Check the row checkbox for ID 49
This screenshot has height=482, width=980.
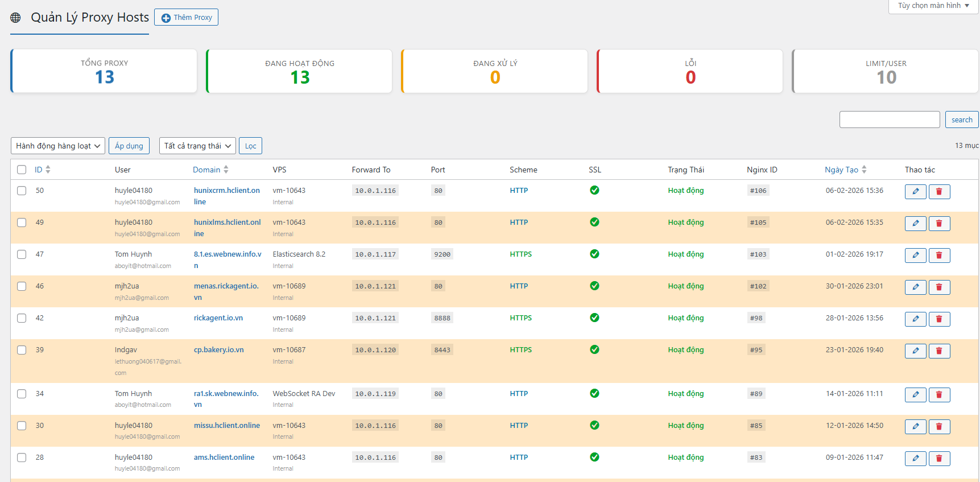[x=22, y=223]
